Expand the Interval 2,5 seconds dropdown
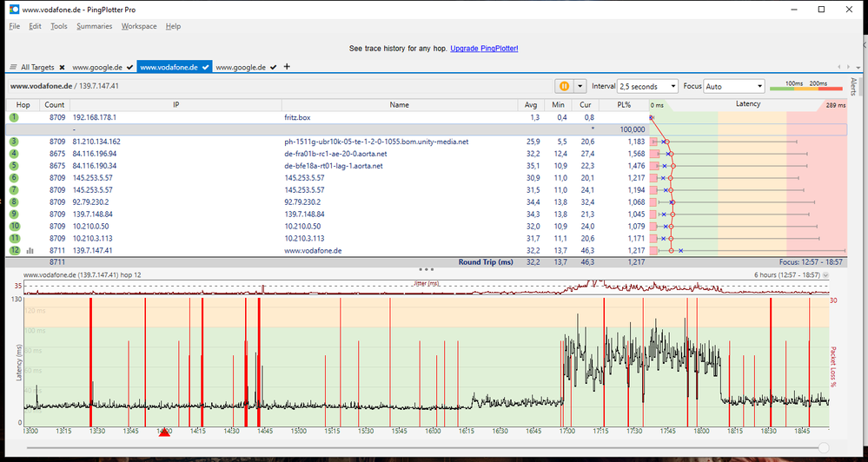This screenshot has height=462, width=868. [x=672, y=87]
